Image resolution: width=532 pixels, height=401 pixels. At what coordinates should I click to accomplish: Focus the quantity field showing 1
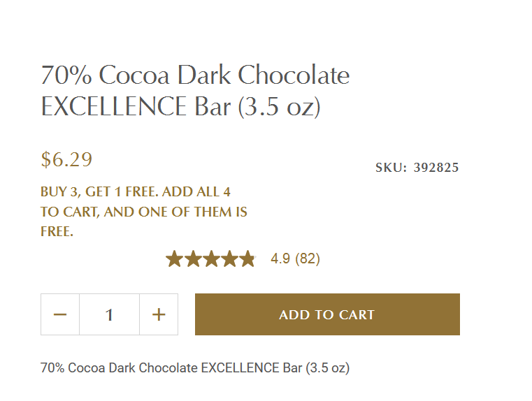pos(109,314)
